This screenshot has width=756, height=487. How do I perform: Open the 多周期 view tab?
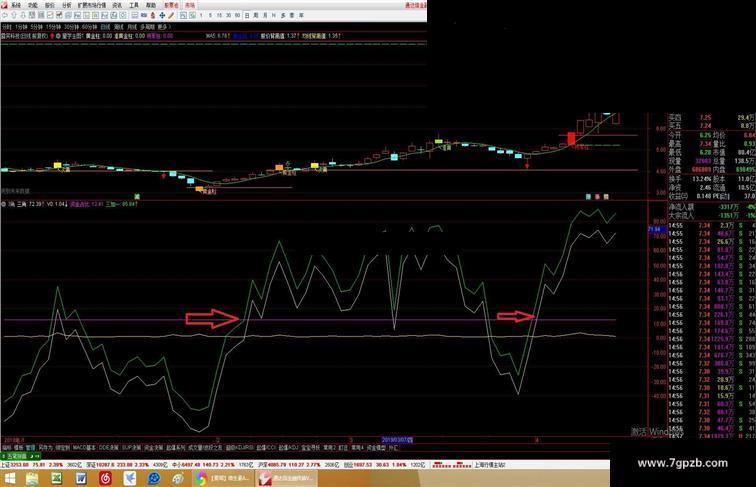tap(148, 27)
